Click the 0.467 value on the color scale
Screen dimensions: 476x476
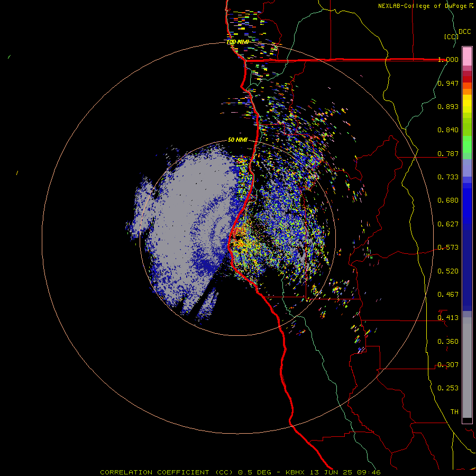click(x=448, y=295)
